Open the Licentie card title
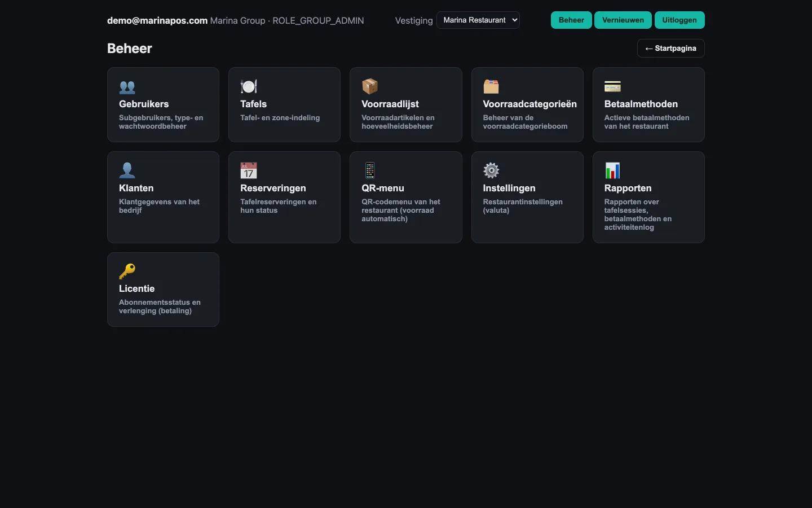Viewport: 812px width, 508px height. coord(136,288)
